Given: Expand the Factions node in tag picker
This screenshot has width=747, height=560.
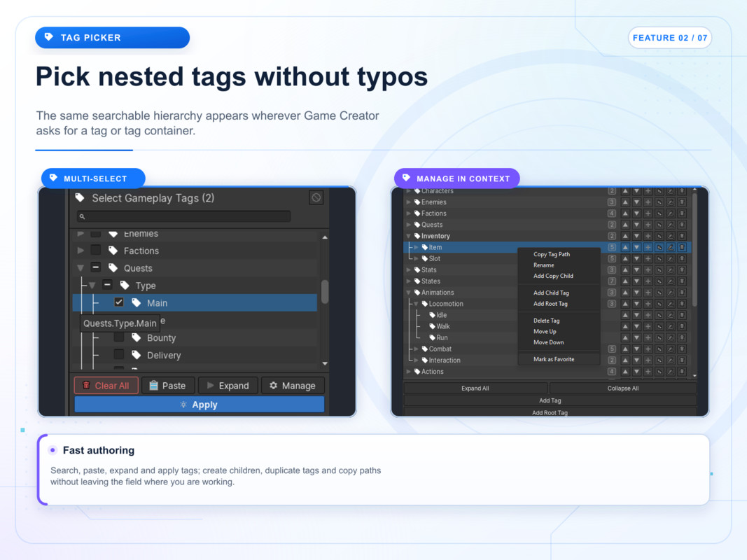Looking at the screenshot, I should 81,251.
